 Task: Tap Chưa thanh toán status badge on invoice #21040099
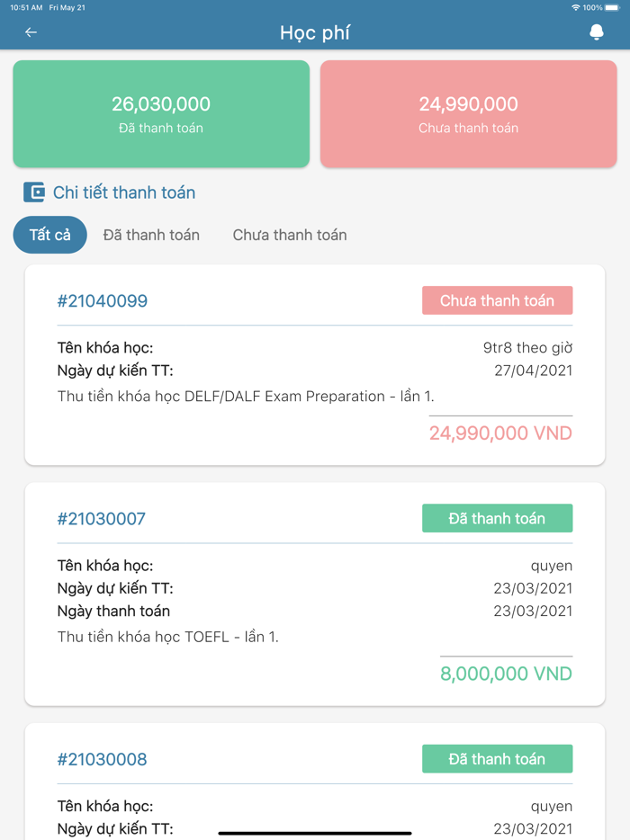497,300
